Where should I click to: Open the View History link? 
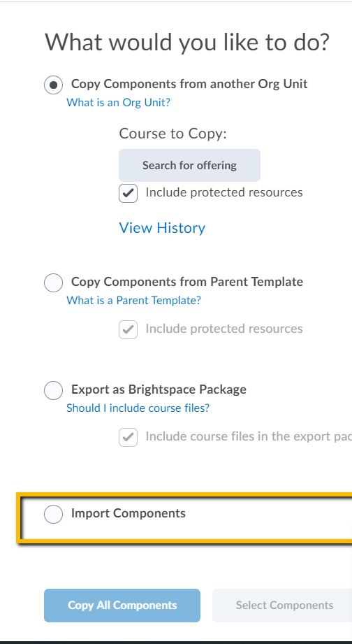click(x=162, y=227)
